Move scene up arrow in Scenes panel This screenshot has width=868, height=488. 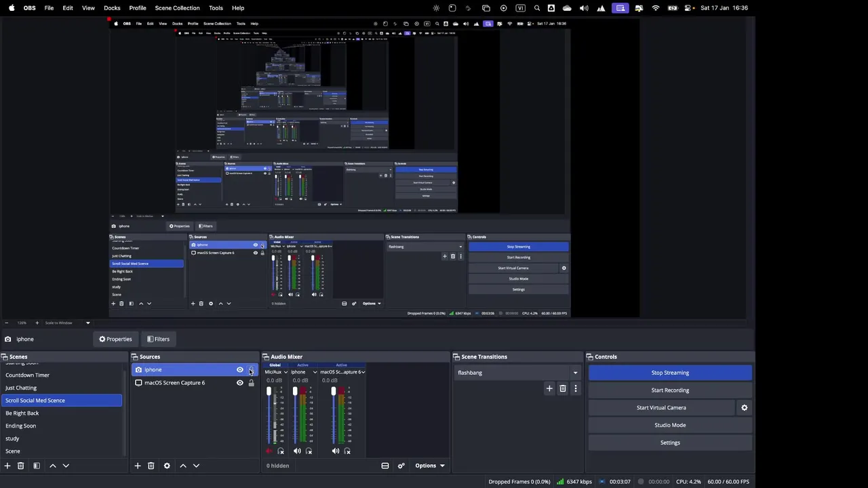pos(53,466)
